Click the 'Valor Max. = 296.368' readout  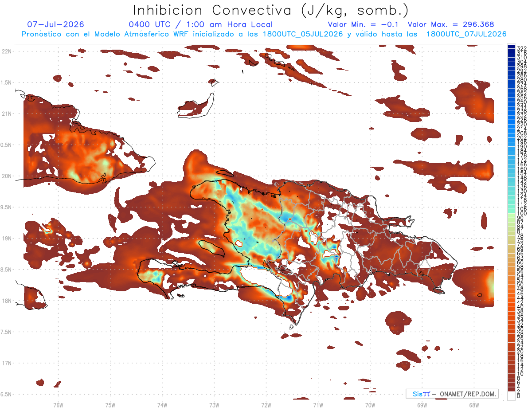point(451,24)
